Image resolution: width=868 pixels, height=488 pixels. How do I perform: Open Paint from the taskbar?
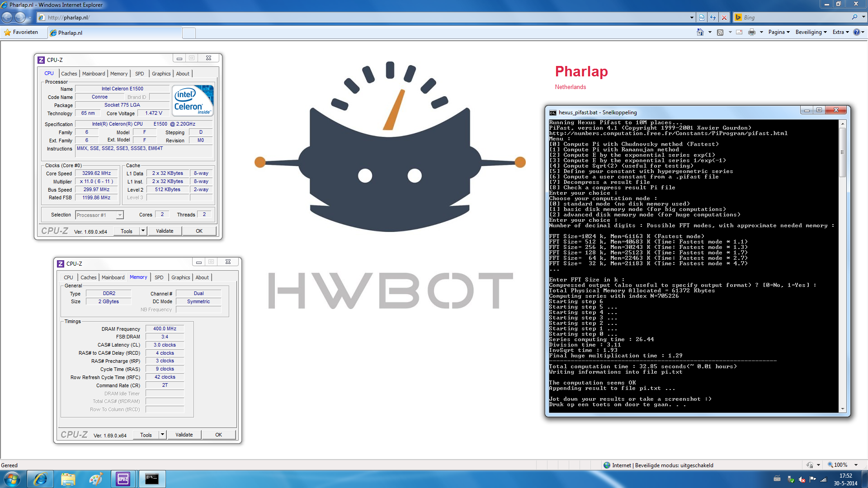click(95, 479)
